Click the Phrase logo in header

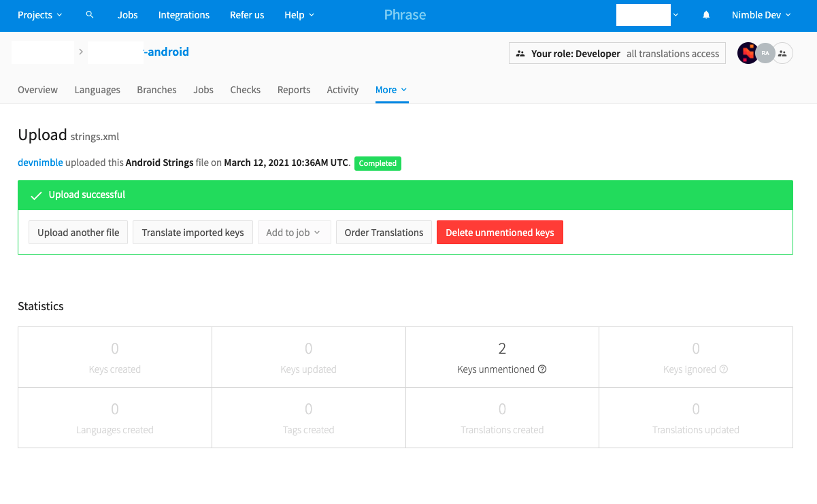(x=405, y=15)
